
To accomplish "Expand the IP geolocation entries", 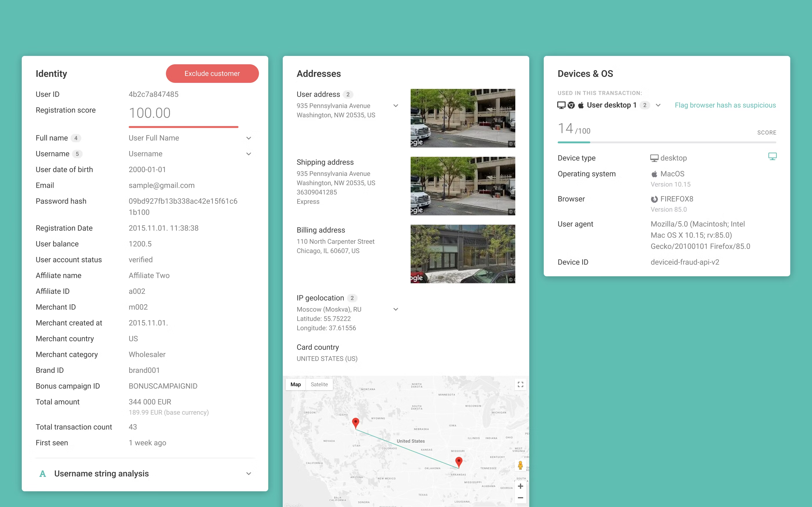I will pos(396,309).
